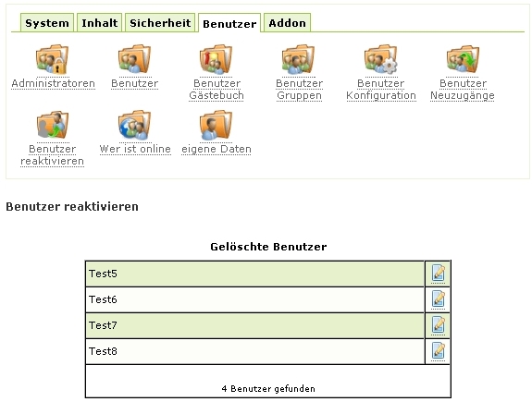Open the Sicherheit tab

tap(160, 23)
